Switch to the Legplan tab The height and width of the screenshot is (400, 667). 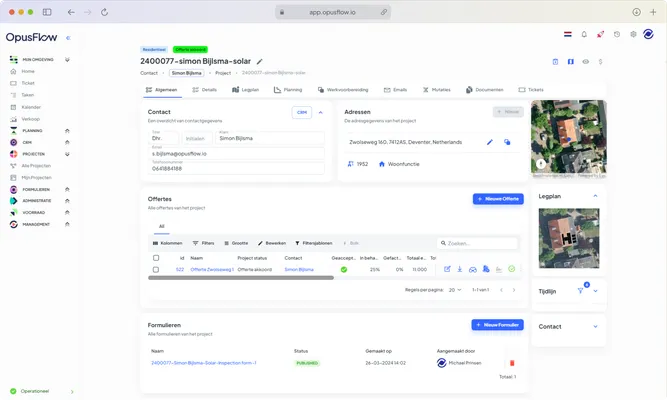[x=245, y=90]
